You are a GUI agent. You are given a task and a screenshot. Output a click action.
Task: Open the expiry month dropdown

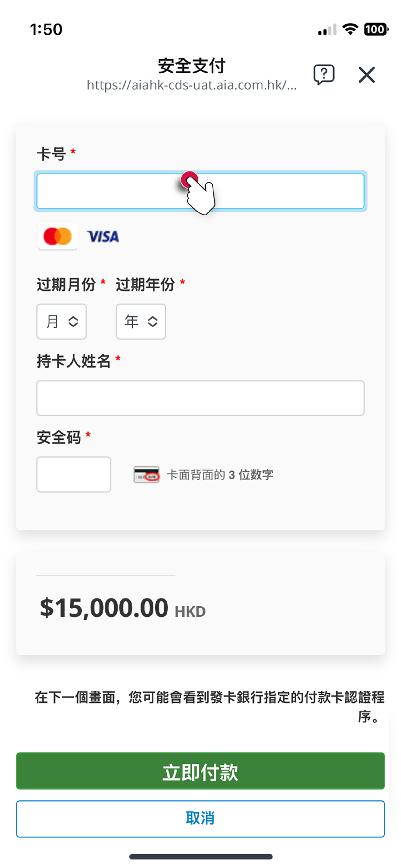(x=61, y=321)
